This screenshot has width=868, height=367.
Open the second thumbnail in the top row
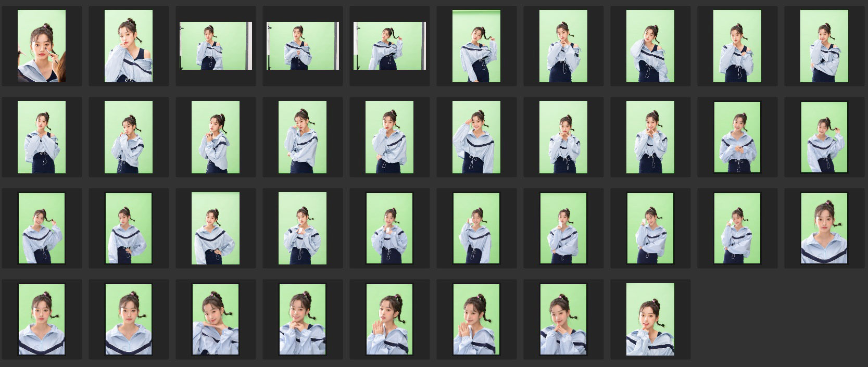pos(129,46)
